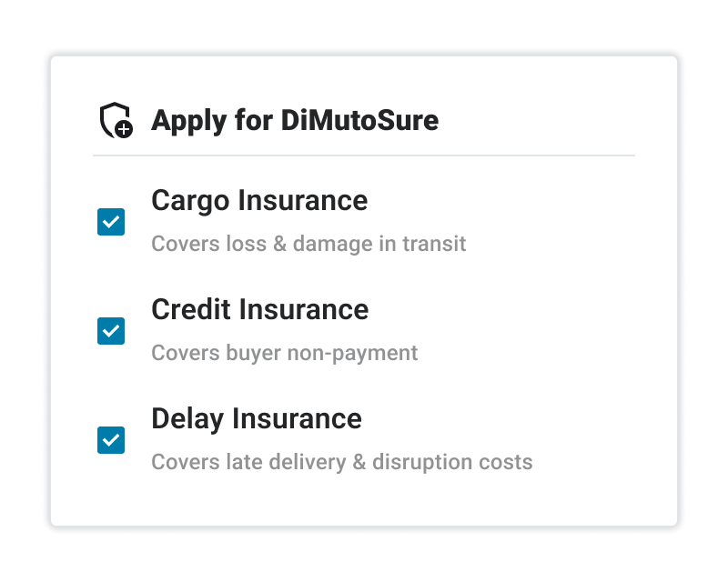Click the divider line under the heading
This screenshot has height=582, width=728.
363,156
